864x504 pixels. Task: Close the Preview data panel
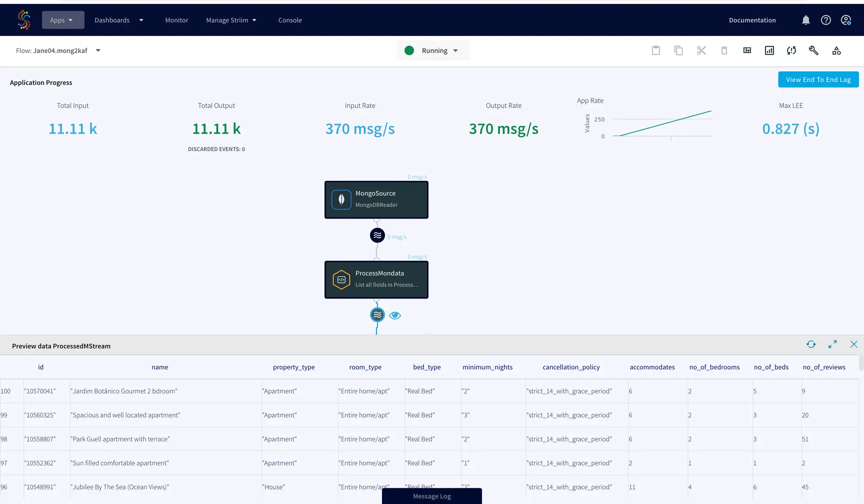click(854, 344)
